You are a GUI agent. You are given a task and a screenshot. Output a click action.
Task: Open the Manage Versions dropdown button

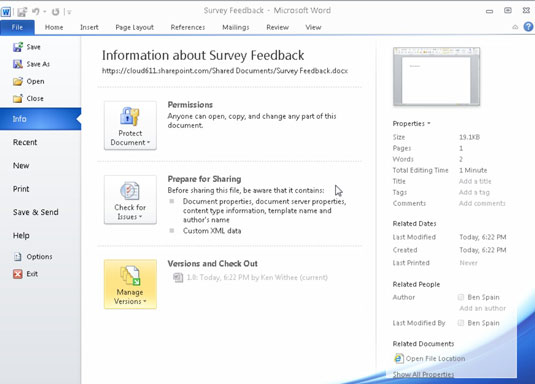[130, 284]
